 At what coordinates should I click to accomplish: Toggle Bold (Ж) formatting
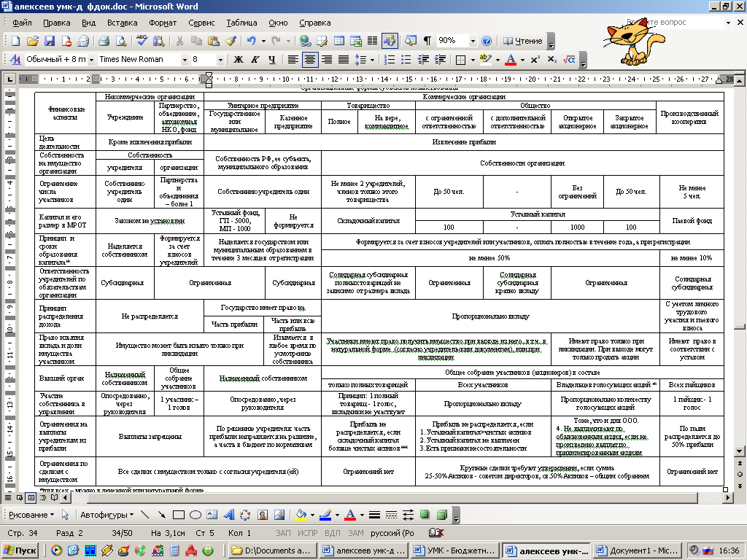tap(239, 60)
